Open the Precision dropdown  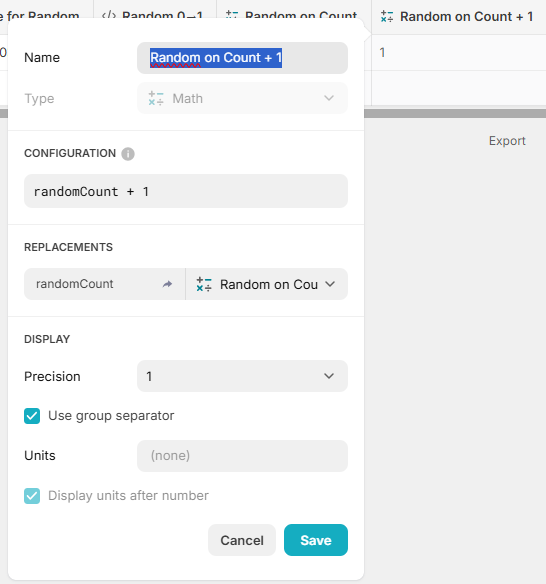pyautogui.click(x=242, y=376)
